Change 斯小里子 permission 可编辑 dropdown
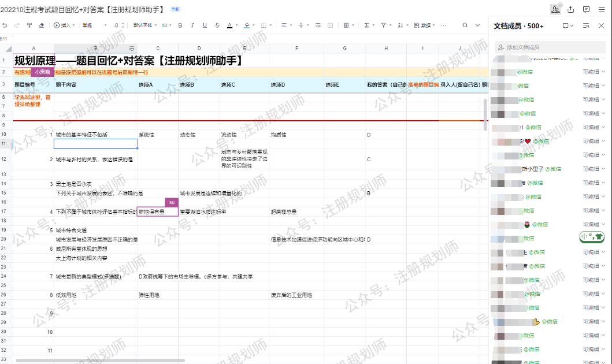The height and width of the screenshot is (364, 612). (594, 169)
